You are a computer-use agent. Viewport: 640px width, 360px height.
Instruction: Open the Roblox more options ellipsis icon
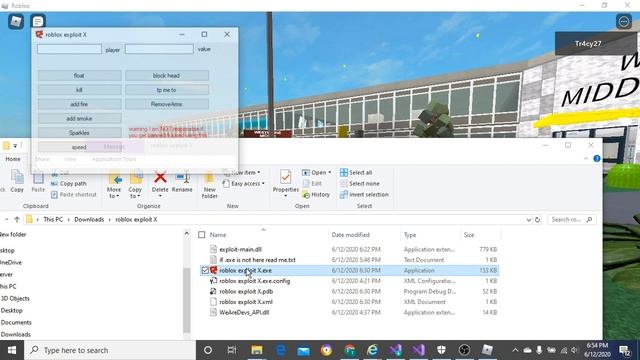[624, 21]
